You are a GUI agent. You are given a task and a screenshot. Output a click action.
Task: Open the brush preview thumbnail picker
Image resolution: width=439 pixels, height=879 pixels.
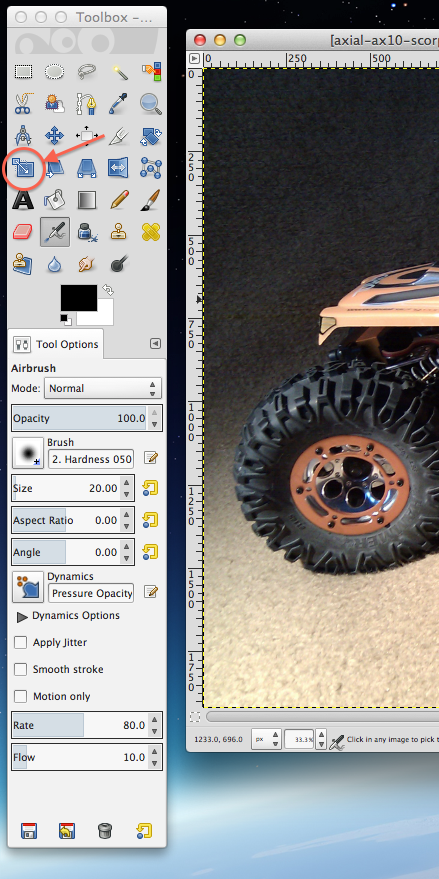28,453
